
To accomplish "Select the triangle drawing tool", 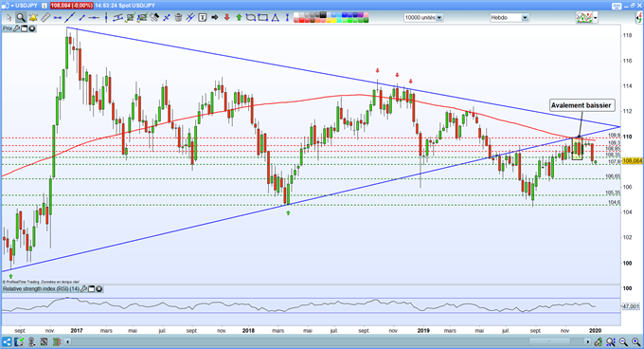I will [x=276, y=18].
